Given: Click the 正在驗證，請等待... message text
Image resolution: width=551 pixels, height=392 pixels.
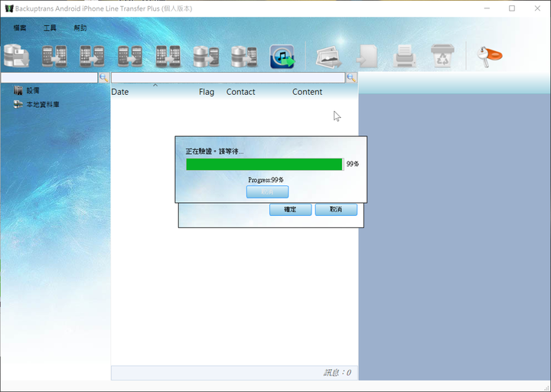Looking at the screenshot, I should click(x=214, y=152).
